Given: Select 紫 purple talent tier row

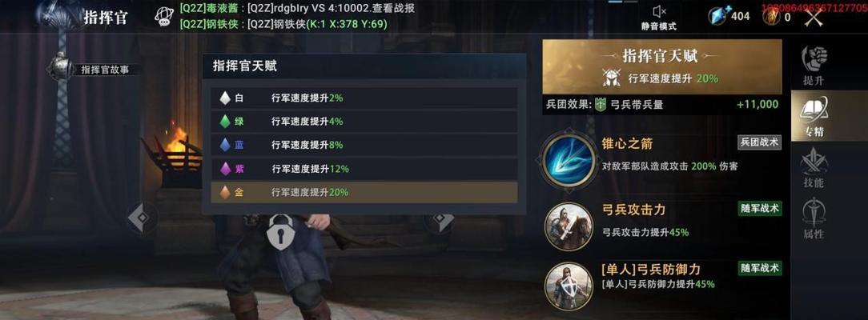Looking at the screenshot, I should click(365, 169).
